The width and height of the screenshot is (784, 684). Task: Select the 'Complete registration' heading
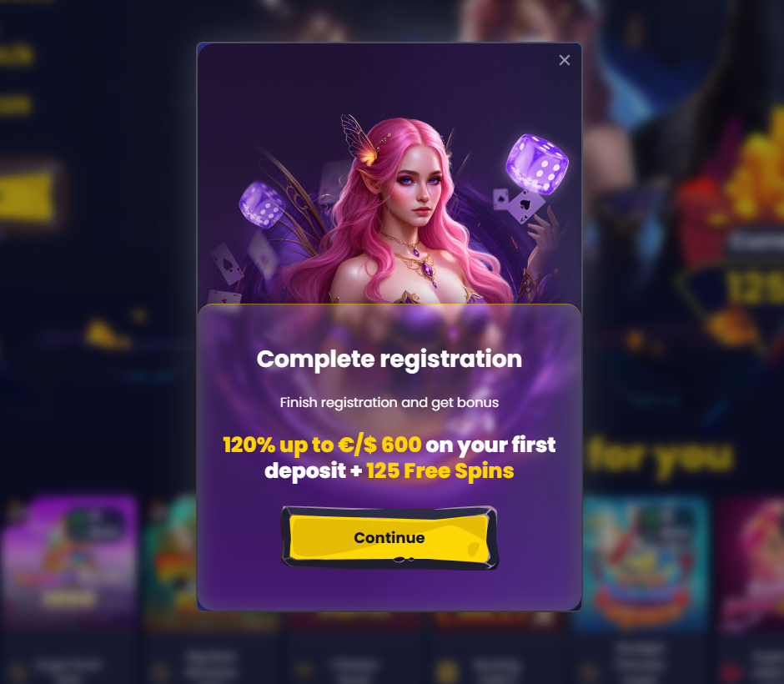coord(389,359)
